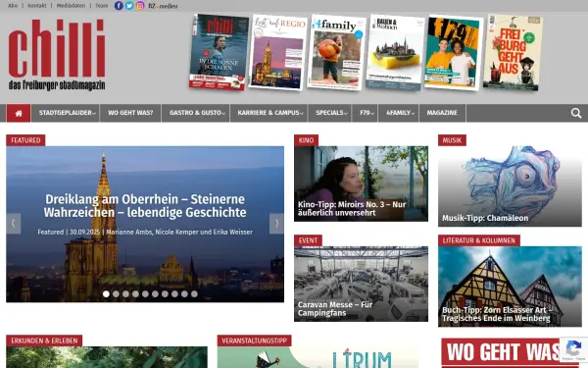Click the Kino category label
Viewport: 588px width, 368px height.
(306, 140)
